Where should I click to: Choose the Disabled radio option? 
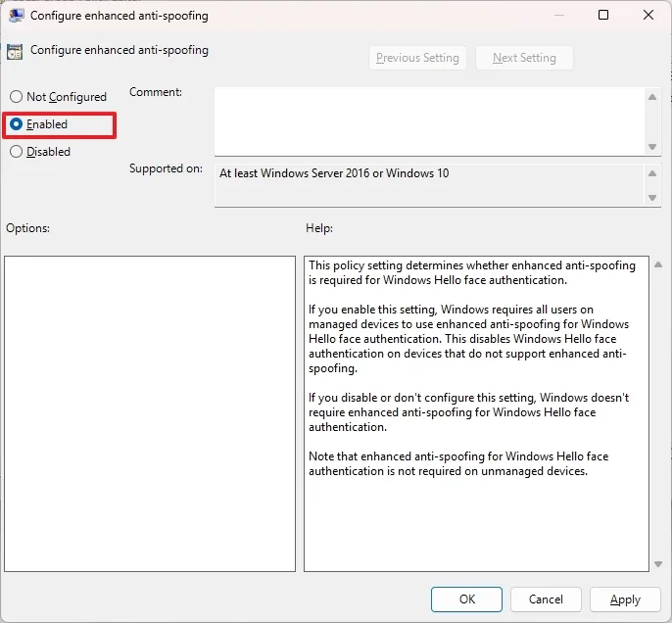(40, 152)
